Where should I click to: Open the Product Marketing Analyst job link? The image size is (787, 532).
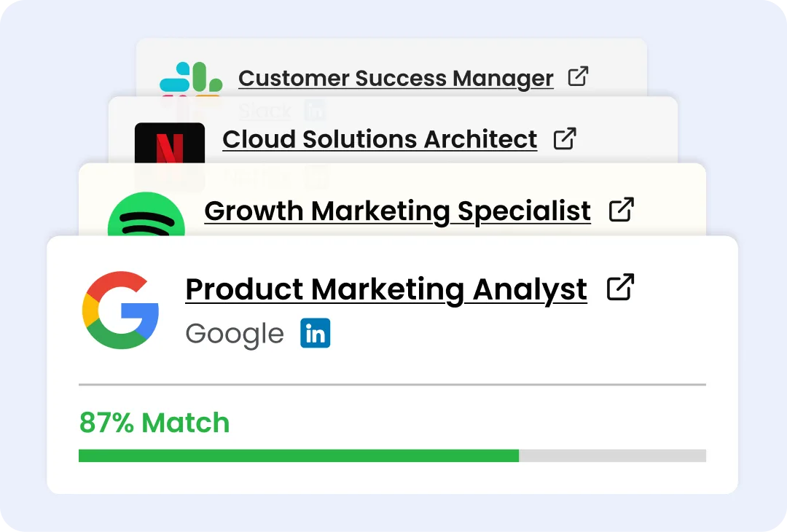click(386, 289)
